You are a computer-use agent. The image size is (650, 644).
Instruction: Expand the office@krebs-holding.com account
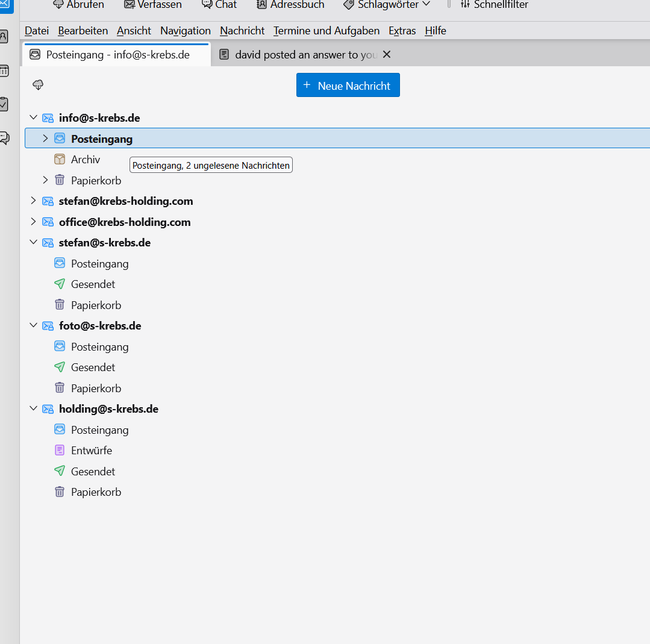point(33,222)
